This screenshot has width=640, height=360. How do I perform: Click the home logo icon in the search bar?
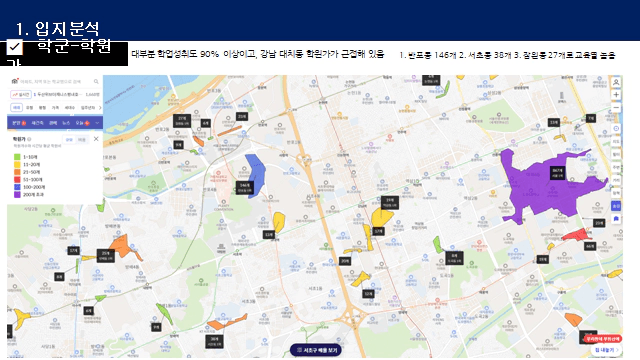[x=15, y=81]
